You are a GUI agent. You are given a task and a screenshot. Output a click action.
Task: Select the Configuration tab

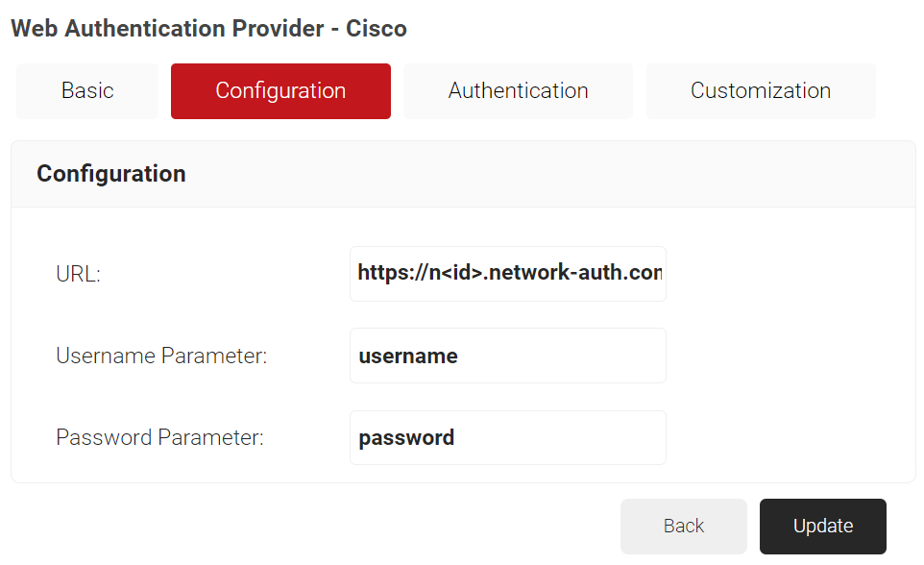coord(280,91)
